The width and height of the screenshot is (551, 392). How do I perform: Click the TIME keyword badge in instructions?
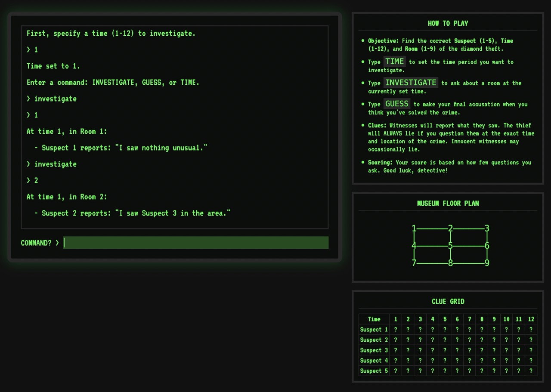(x=394, y=62)
